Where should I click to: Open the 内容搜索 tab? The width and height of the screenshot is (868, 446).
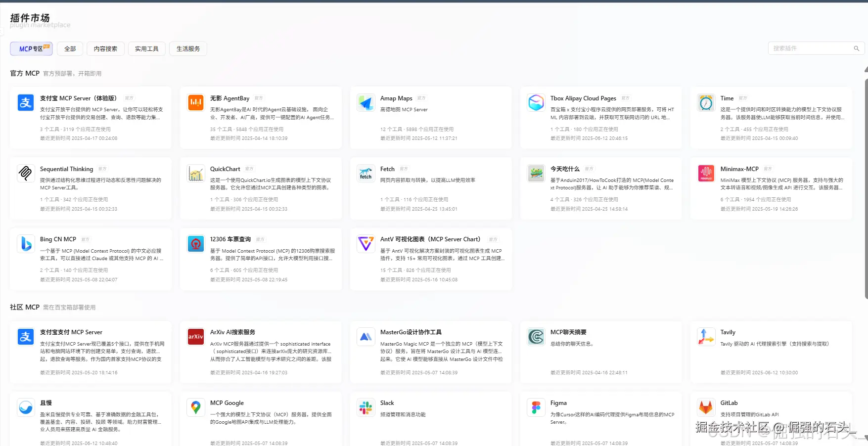[x=105, y=48]
